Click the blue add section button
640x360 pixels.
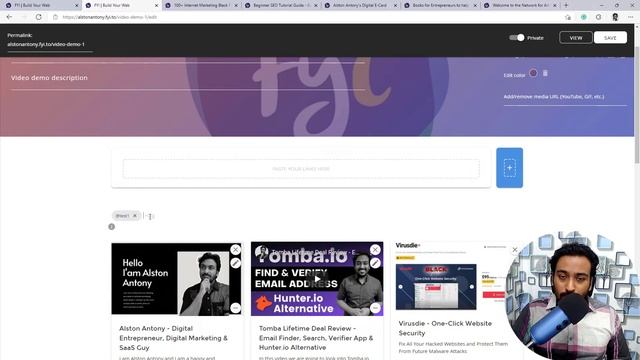[509, 168]
